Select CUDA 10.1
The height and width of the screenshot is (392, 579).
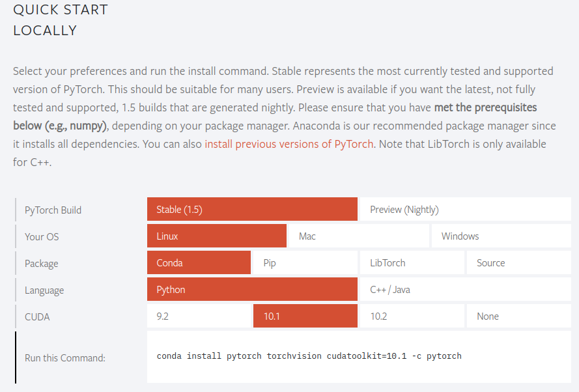coord(305,316)
